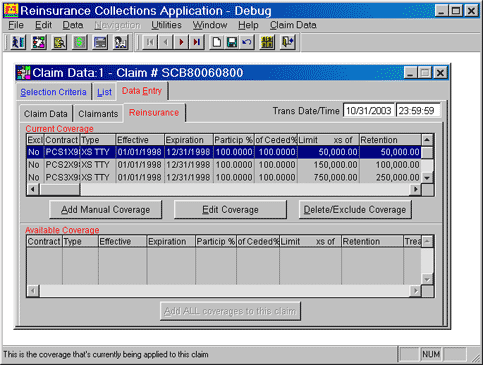Switch to the Selection Criteria tab
This screenshot has height=365, width=483.
coord(53,92)
